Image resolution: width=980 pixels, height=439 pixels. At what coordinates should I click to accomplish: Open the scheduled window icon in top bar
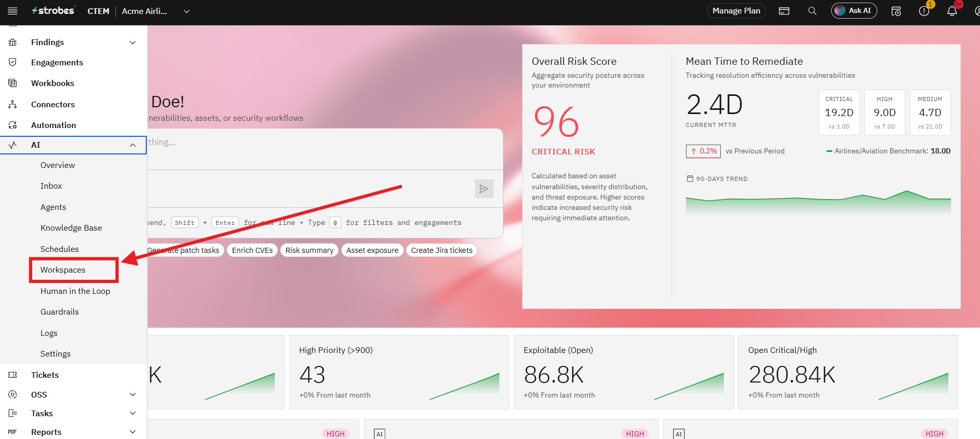pyautogui.click(x=896, y=11)
